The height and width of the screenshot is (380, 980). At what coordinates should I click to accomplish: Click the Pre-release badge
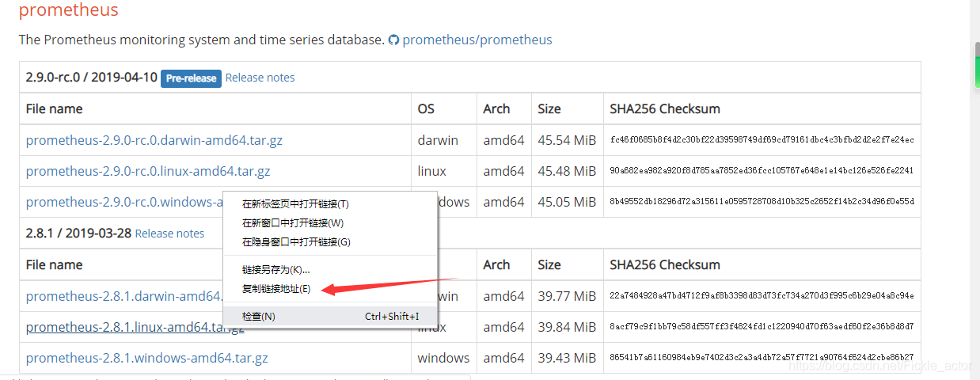pos(192,78)
